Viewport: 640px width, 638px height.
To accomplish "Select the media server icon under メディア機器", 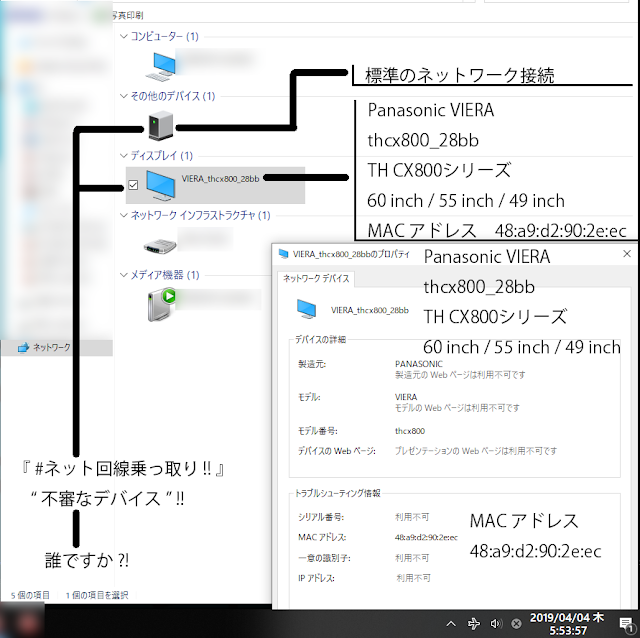I will [x=162, y=305].
